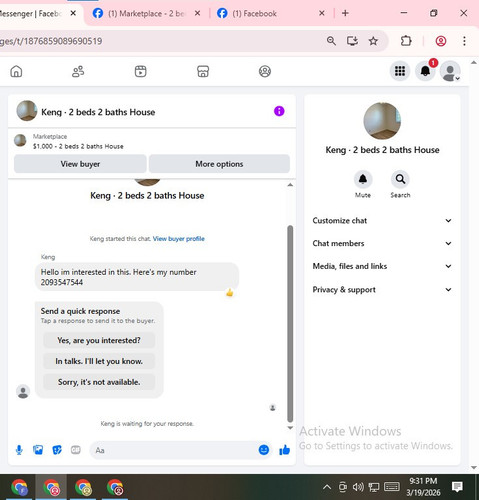Screen dimensions: 479x500
Task: Click the Mute bell icon
Action: tap(363, 179)
